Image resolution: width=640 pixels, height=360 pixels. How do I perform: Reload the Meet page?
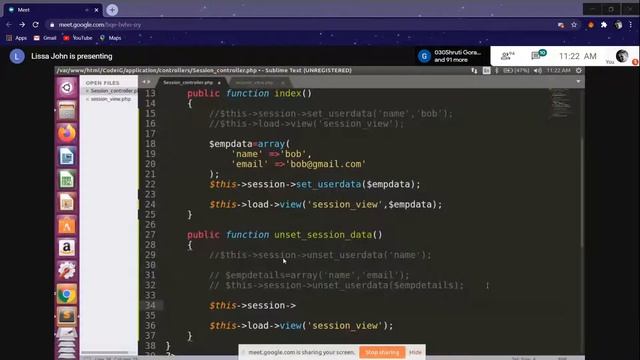click(36, 25)
